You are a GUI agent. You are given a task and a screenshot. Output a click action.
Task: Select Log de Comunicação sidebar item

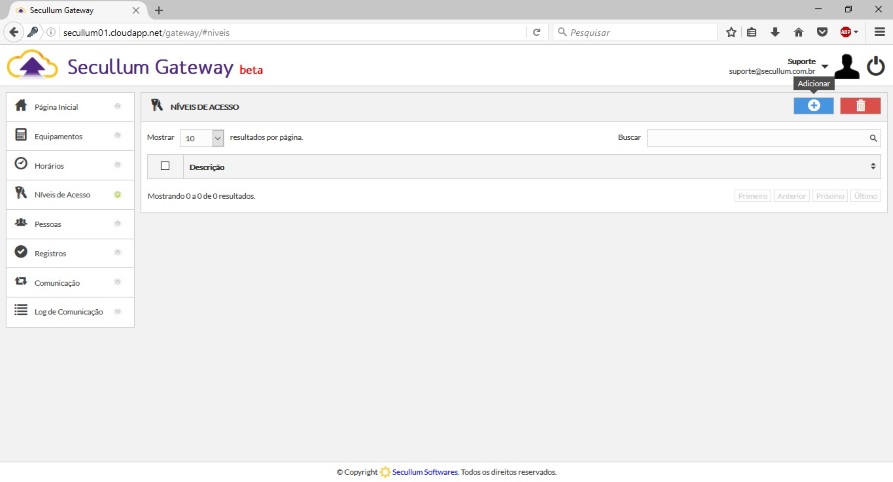[68, 312]
